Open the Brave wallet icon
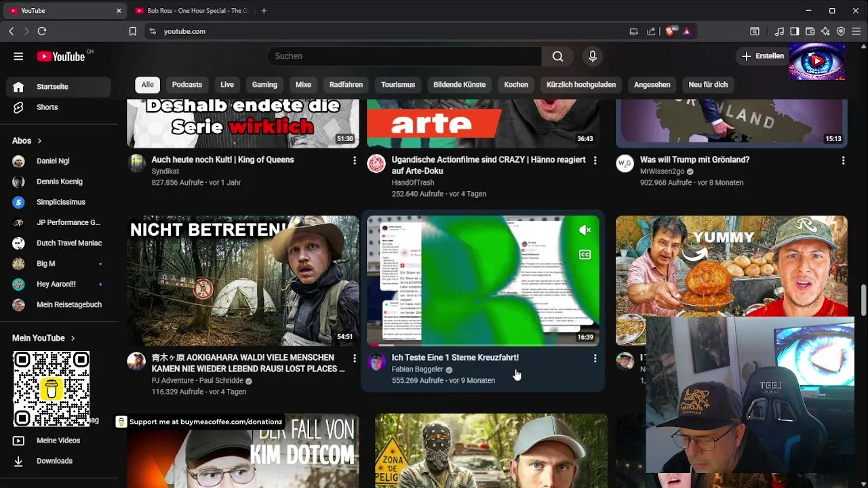 [x=809, y=31]
